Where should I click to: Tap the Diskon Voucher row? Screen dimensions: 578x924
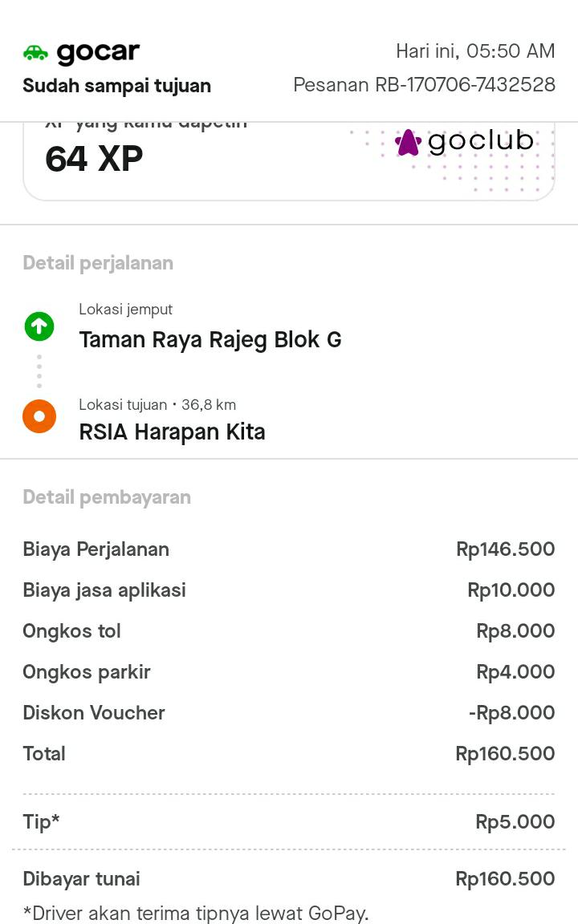pos(289,713)
